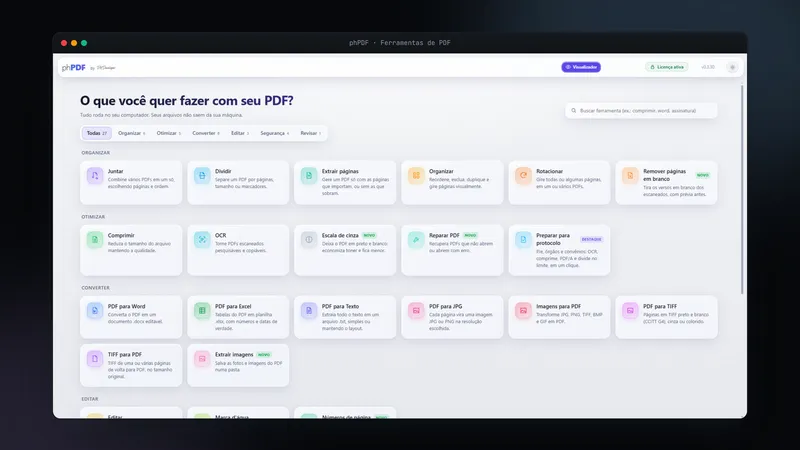Open the Revisar filter tab
This screenshot has width=800, height=450.
[310, 133]
